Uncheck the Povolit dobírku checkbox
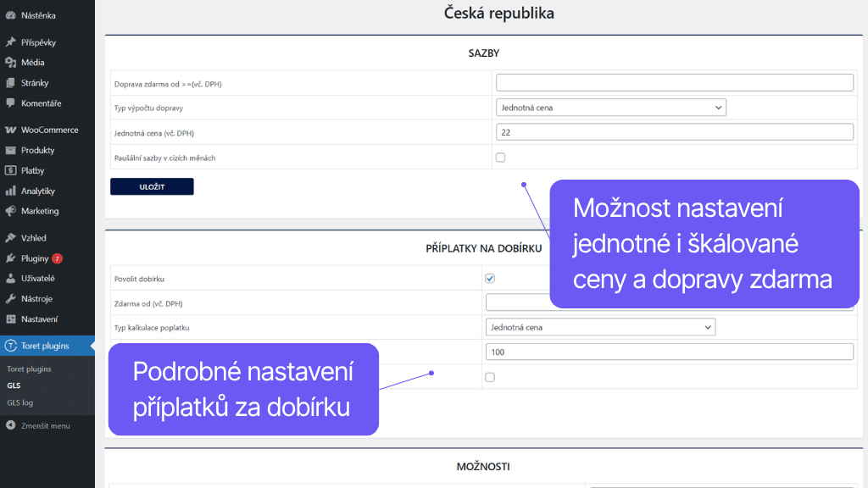The image size is (868, 488). pyautogui.click(x=490, y=278)
